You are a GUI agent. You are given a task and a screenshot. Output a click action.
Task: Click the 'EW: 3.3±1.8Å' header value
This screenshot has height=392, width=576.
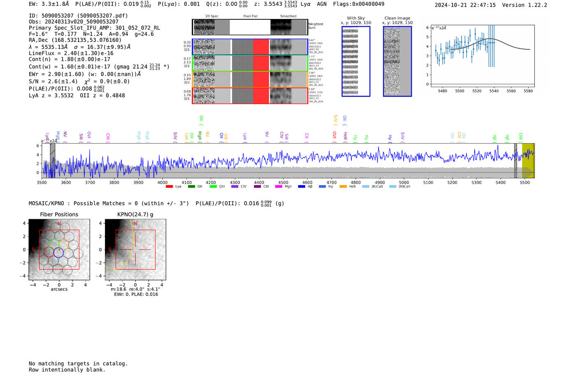[x=49, y=4]
